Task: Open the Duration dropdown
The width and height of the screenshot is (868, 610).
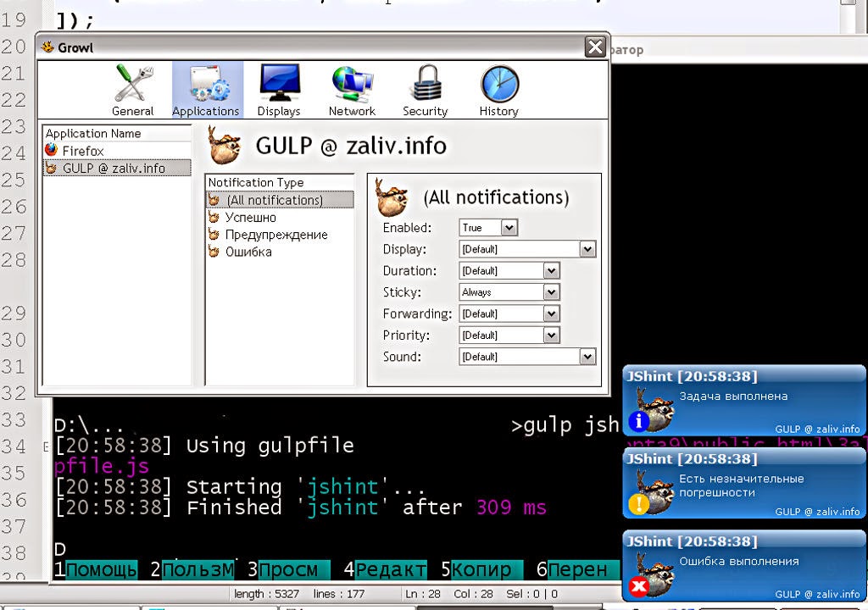Action: pyautogui.click(x=509, y=270)
